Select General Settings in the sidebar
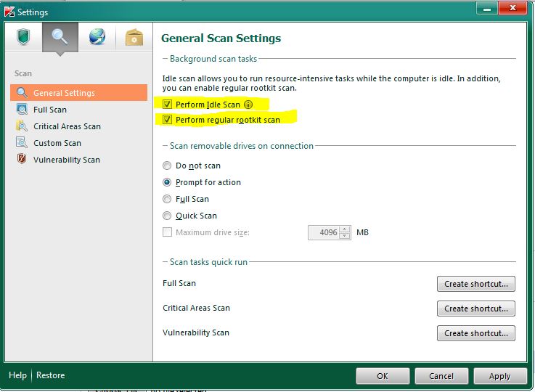Image resolution: width=535 pixels, height=392 pixels. click(x=79, y=92)
